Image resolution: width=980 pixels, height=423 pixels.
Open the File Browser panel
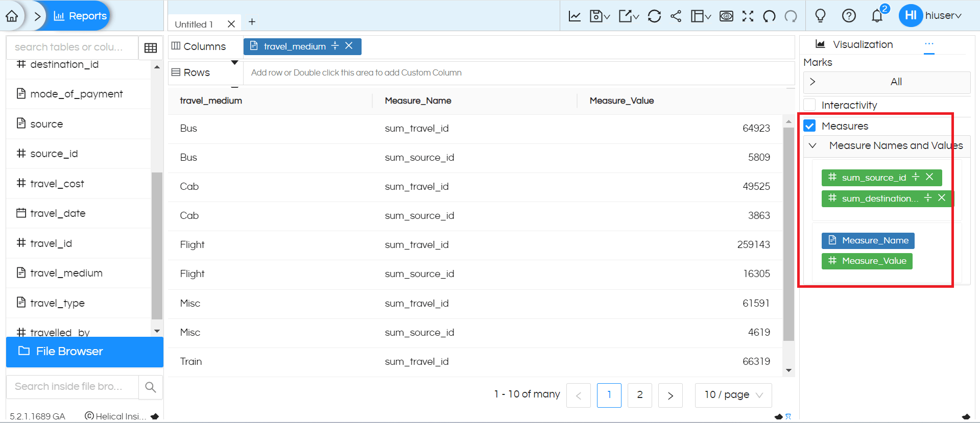tap(85, 352)
